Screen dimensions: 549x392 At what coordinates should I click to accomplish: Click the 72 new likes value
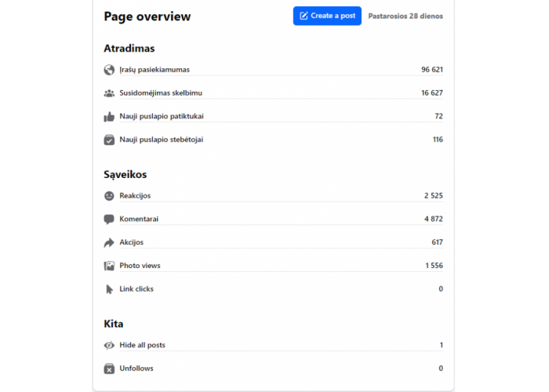(x=438, y=116)
